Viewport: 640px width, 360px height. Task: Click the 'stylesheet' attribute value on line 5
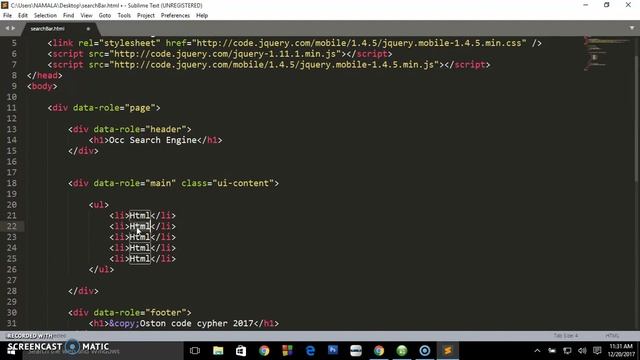pos(130,43)
